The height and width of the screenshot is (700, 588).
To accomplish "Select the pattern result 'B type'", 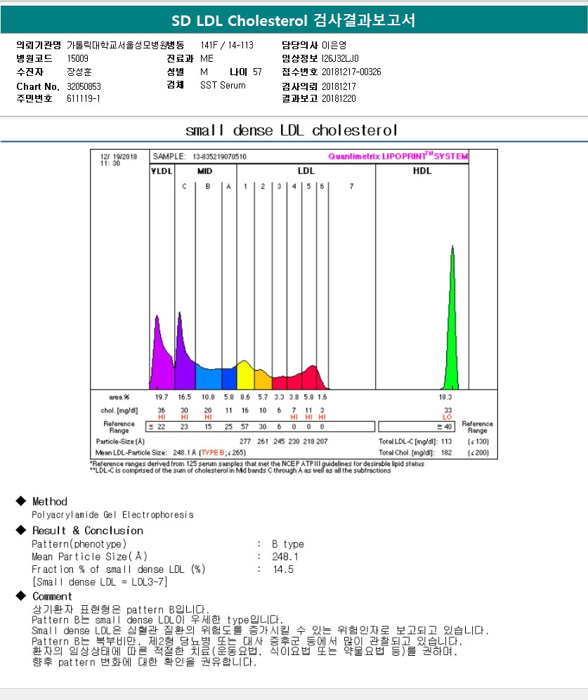I will point(288,544).
